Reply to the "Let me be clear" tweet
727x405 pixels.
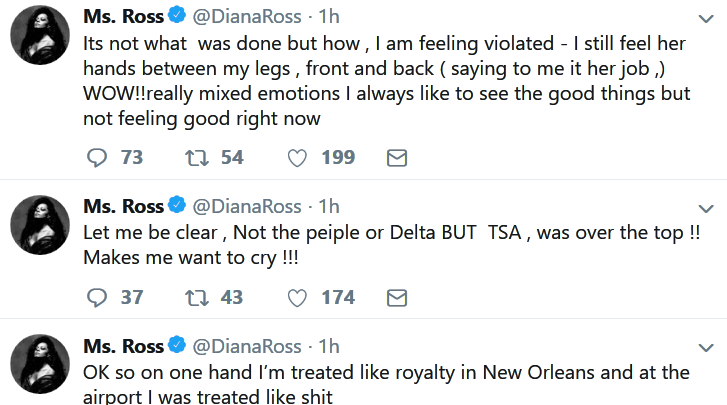[x=97, y=297]
